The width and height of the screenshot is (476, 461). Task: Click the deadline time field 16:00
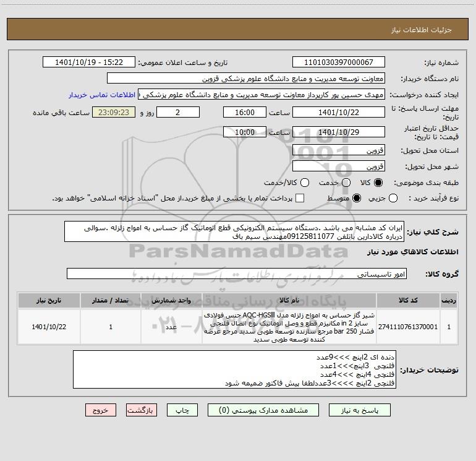(x=245, y=112)
